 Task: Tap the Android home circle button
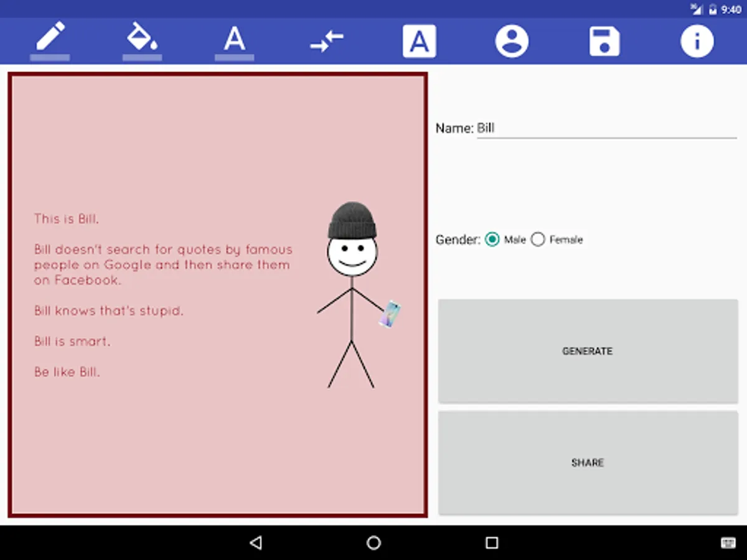click(374, 543)
